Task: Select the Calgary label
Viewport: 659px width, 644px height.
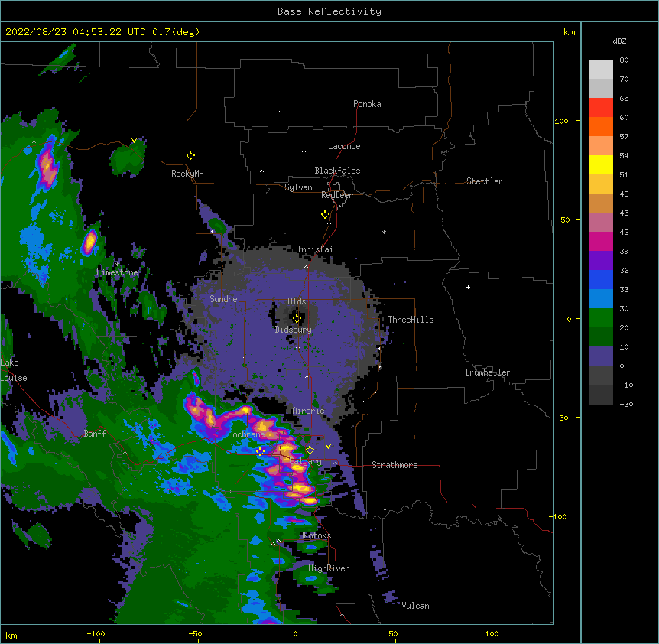Action: 306,461
